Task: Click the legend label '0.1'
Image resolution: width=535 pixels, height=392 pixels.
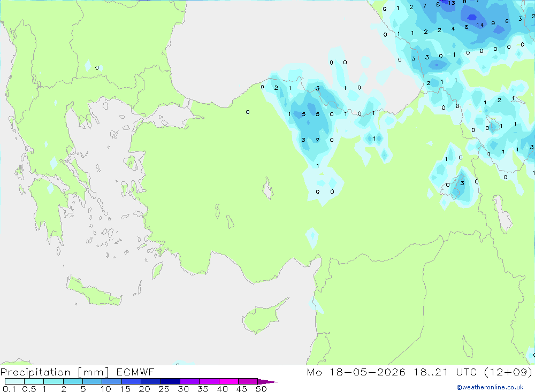Action: pyautogui.click(x=9, y=389)
